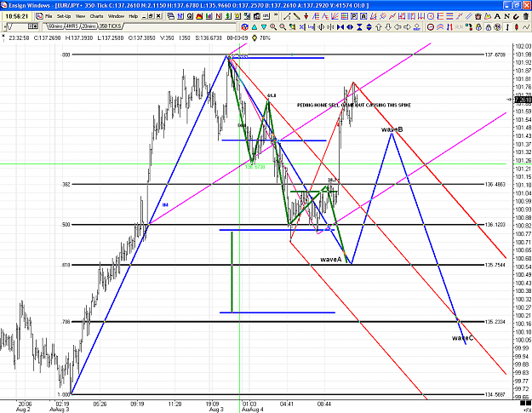Click the red-blue globe refresh icon
This screenshot has width=532, height=413.
(244, 26)
